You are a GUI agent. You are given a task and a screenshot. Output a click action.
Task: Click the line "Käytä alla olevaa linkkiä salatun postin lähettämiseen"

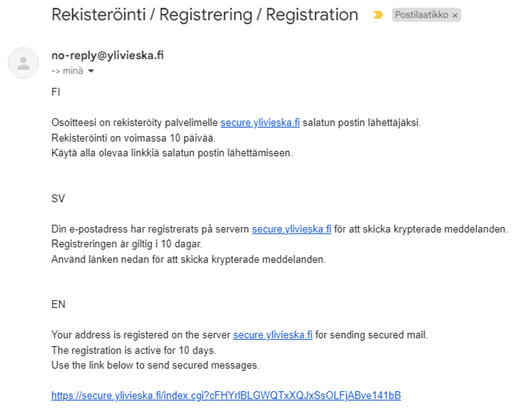[172, 153]
